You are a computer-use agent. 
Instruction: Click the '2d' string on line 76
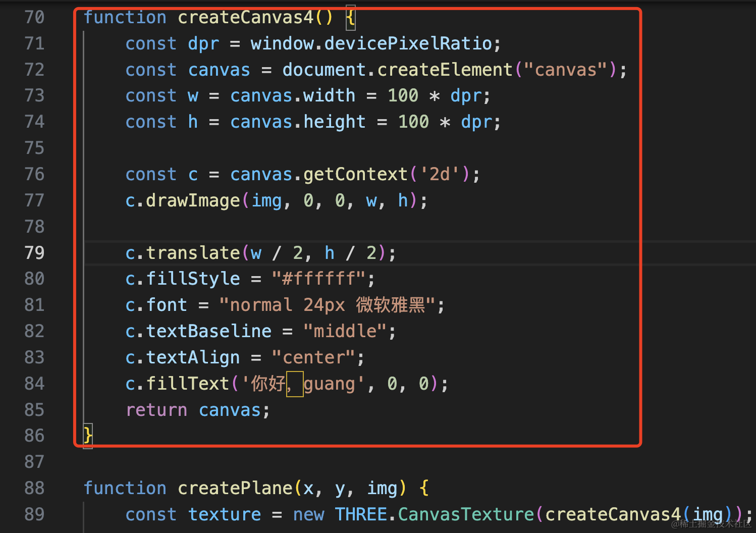tap(440, 174)
